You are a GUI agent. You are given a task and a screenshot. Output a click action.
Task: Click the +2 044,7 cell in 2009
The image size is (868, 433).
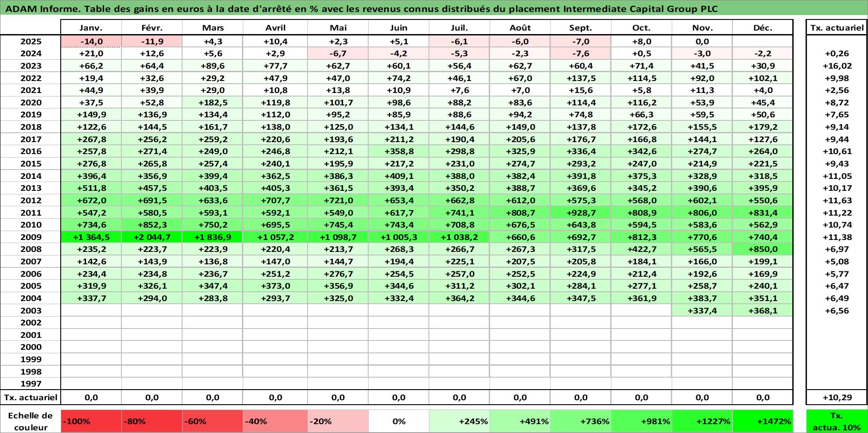coord(152,237)
